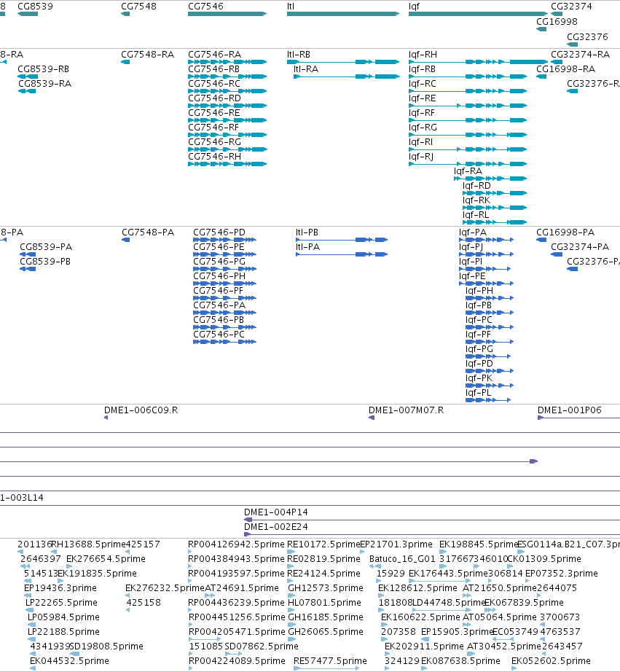Image resolution: width=620 pixels, height=672 pixels.
Task: Select the CG7548 gene label
Action: (x=139, y=7)
